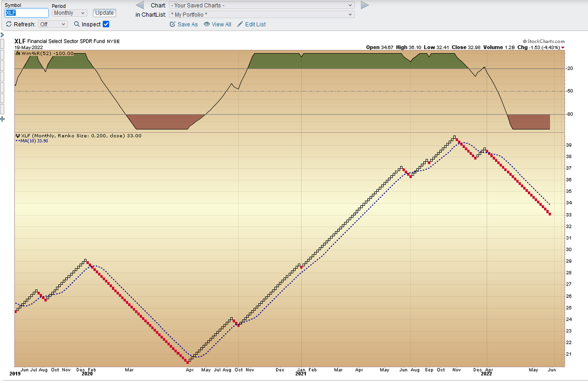This screenshot has width=588, height=381.
Task: Open the My Portfolio ChartList dropdown
Action: point(262,14)
